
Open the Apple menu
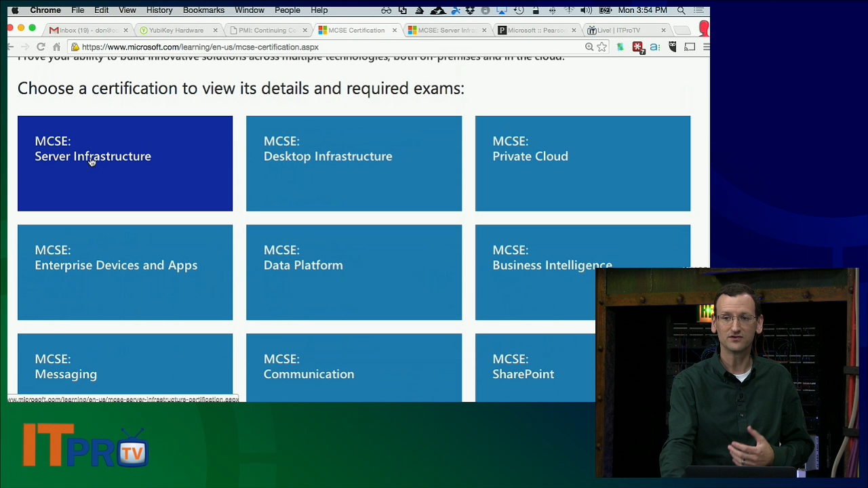click(x=15, y=10)
